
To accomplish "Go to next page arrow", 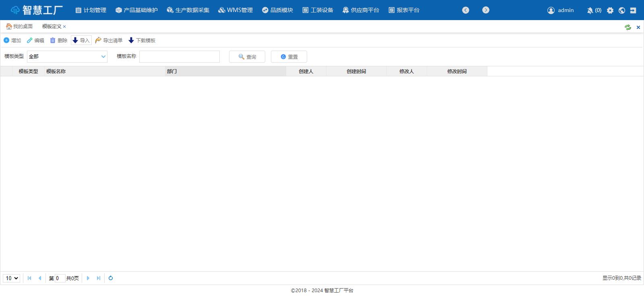I will pos(88,278).
